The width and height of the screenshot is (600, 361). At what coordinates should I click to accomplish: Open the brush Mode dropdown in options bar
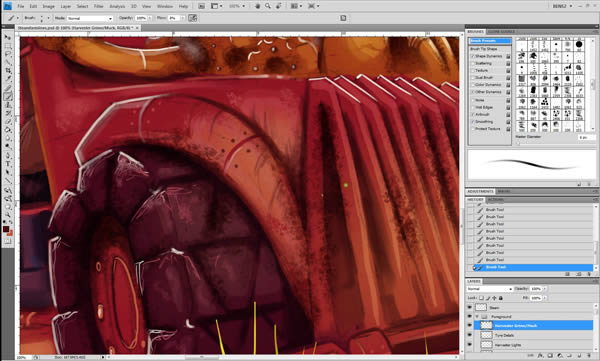click(90, 18)
